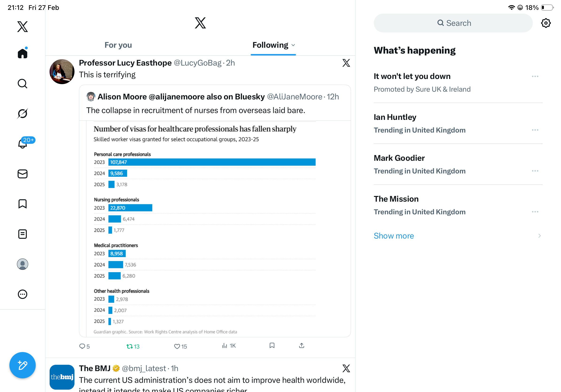
Task: Click Show more trends link
Action: tap(394, 236)
